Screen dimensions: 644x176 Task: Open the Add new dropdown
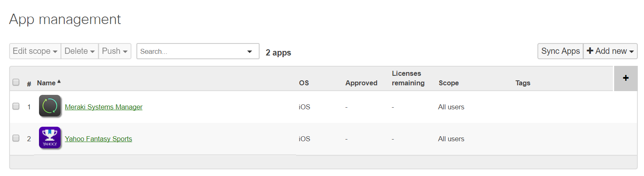[610, 51]
